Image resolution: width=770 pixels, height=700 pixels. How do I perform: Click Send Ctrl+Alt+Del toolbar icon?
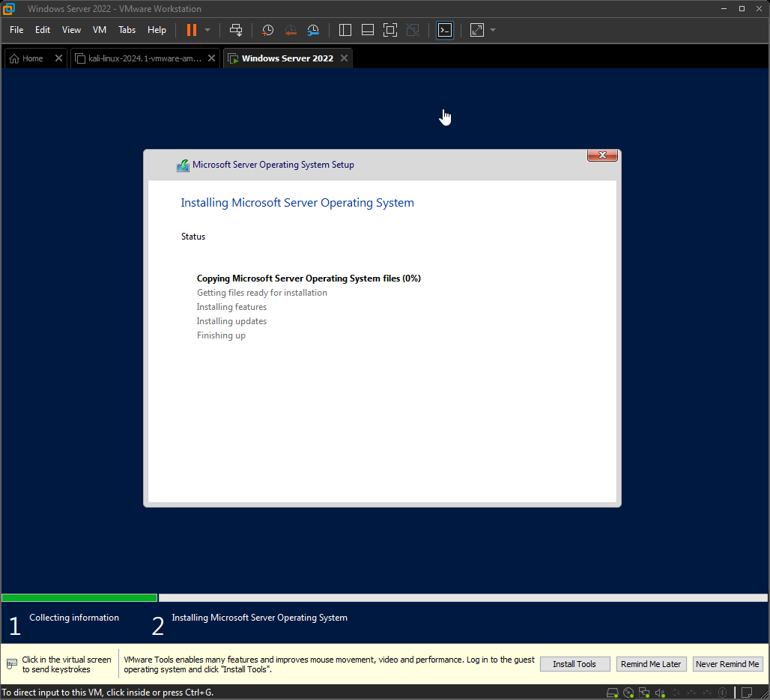(x=236, y=30)
